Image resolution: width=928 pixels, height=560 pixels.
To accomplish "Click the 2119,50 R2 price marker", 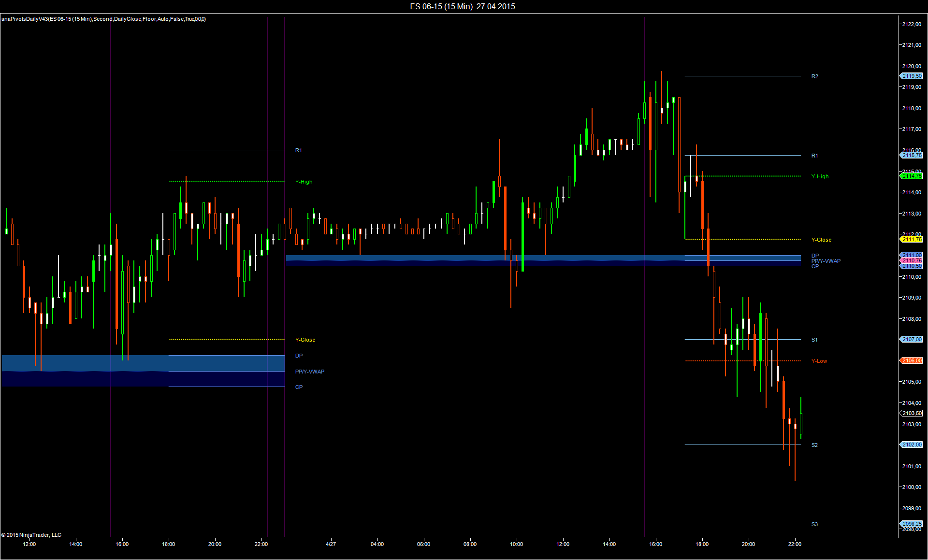I will tap(912, 76).
